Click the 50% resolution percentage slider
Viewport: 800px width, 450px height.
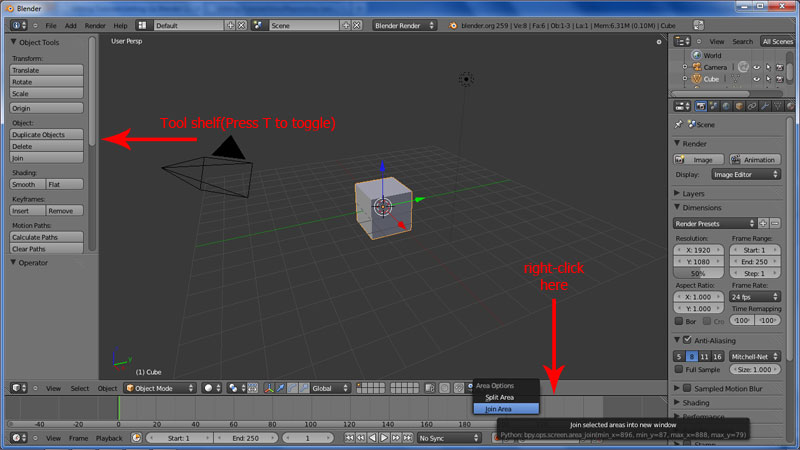click(699, 273)
